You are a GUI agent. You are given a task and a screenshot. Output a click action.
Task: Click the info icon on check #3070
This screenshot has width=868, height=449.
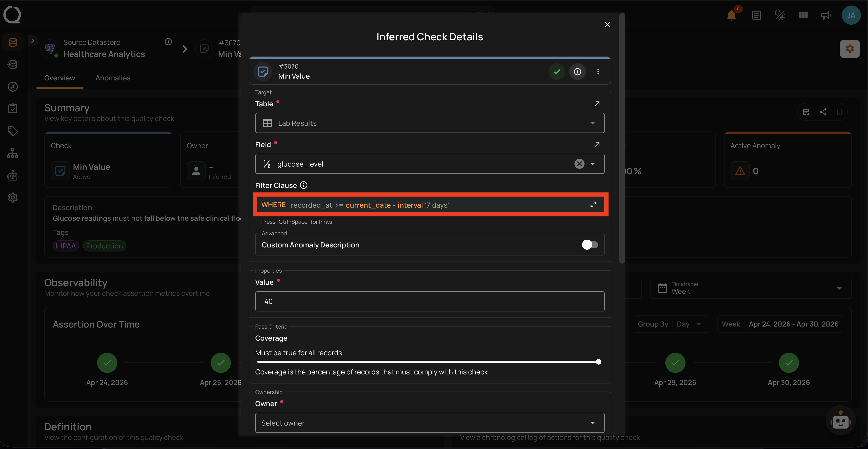coord(577,72)
